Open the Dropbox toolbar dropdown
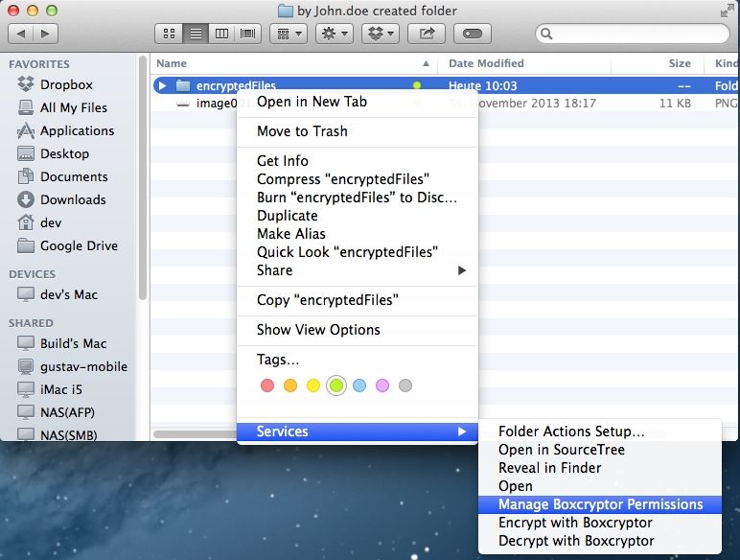 tap(381, 34)
